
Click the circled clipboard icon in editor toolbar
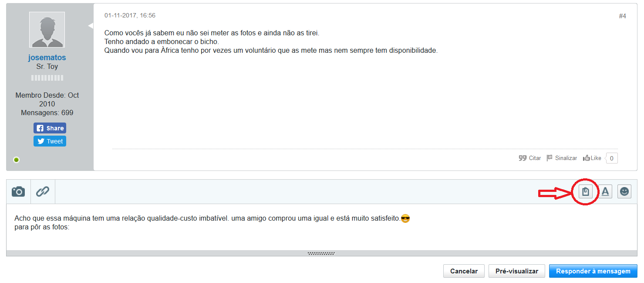(586, 191)
